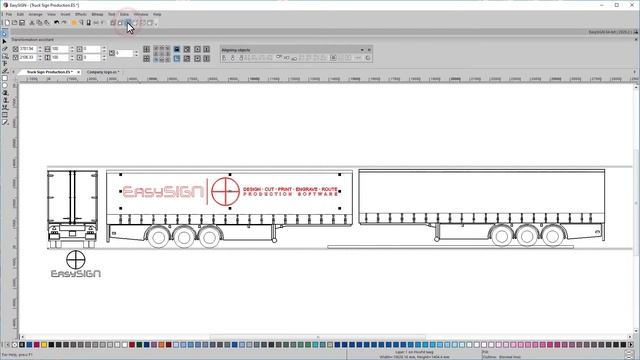Pick the yellow swatch in color palette

click(44, 345)
